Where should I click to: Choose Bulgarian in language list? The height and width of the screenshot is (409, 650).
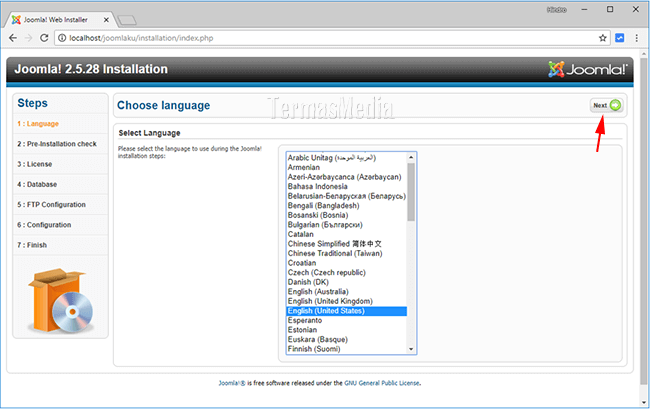click(x=347, y=225)
